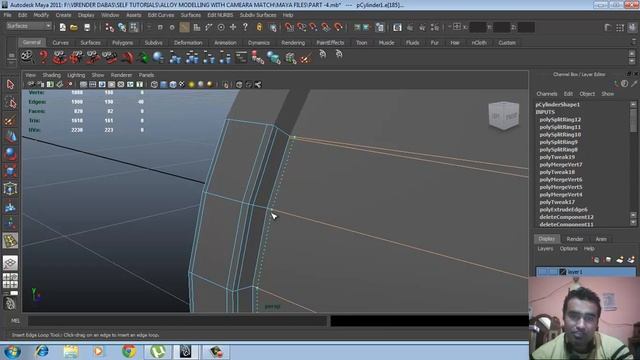Switch to the Rendering shelf tab
The image size is (640, 360).
(x=293, y=43)
